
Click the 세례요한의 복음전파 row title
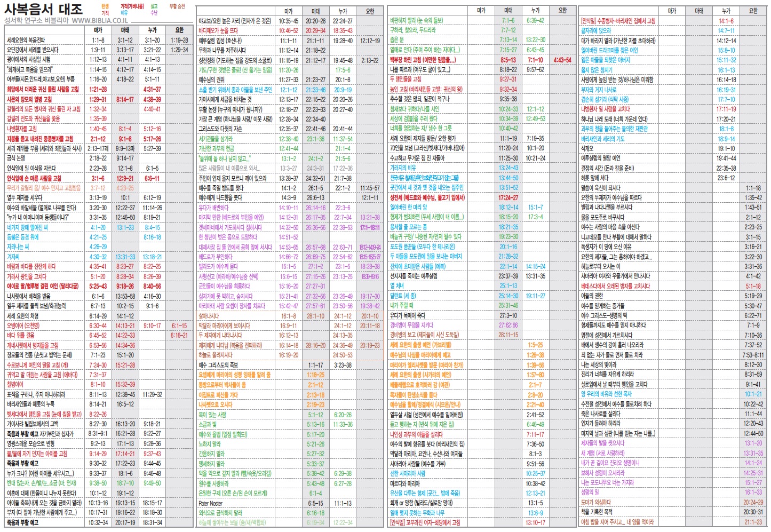point(26,40)
